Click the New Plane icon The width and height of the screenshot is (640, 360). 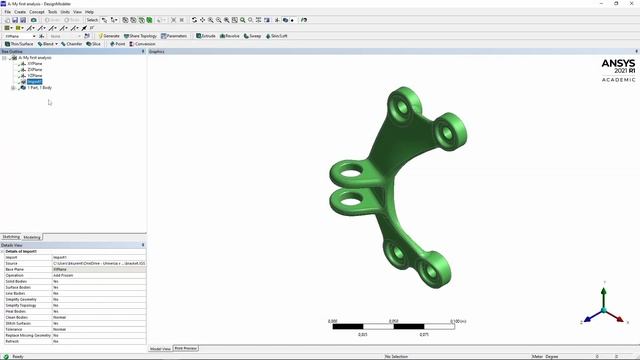(x=42, y=36)
